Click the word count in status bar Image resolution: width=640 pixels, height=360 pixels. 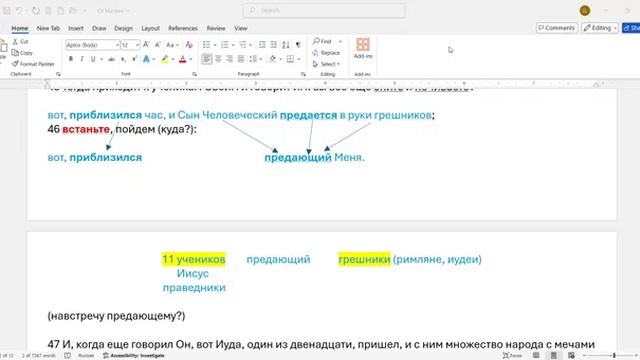tap(38, 356)
